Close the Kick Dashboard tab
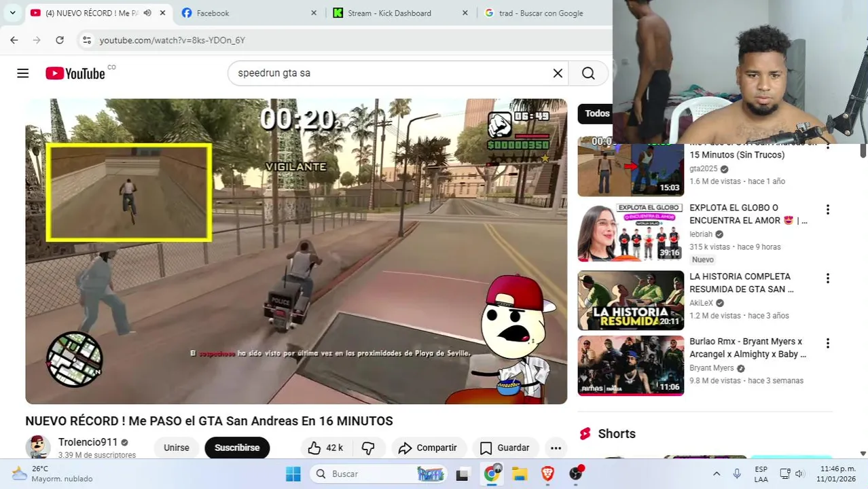868x489 pixels. [x=465, y=13]
